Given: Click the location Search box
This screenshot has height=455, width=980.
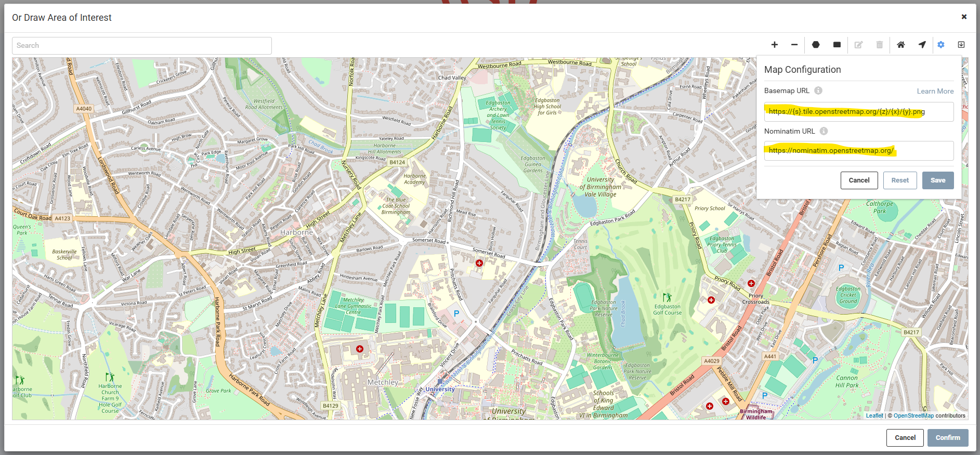Looking at the screenshot, I should pyautogui.click(x=142, y=46).
